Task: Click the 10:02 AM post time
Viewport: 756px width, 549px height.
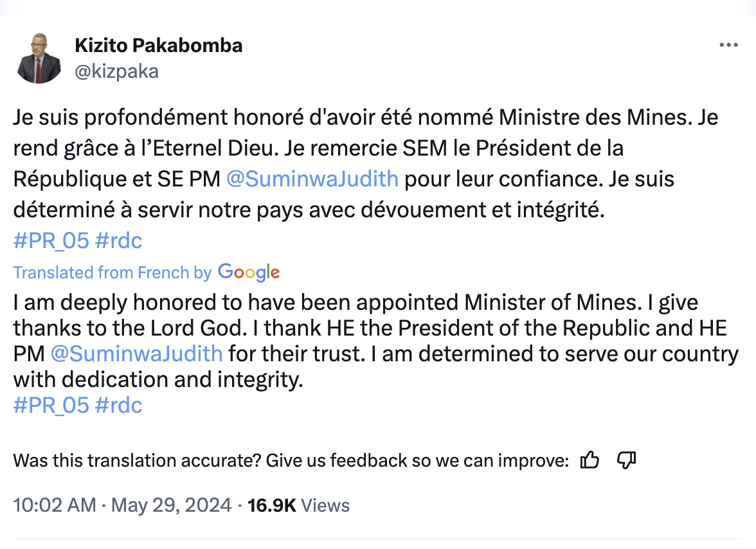Action: click(x=55, y=505)
